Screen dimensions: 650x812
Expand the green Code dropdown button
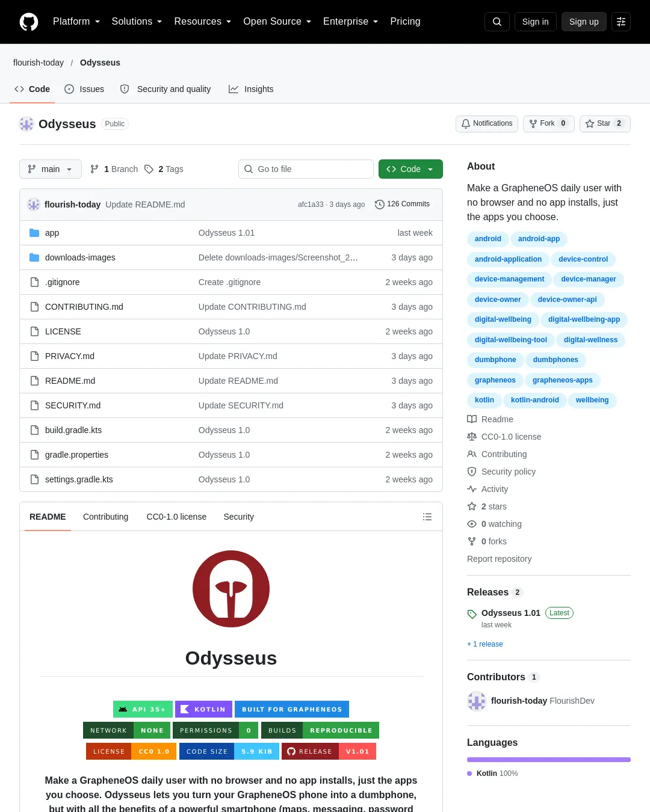[410, 169]
